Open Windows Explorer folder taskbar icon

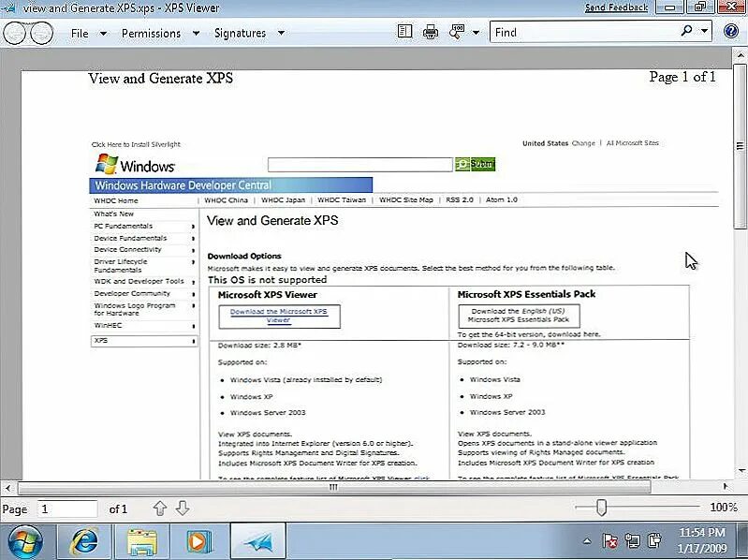click(x=141, y=542)
